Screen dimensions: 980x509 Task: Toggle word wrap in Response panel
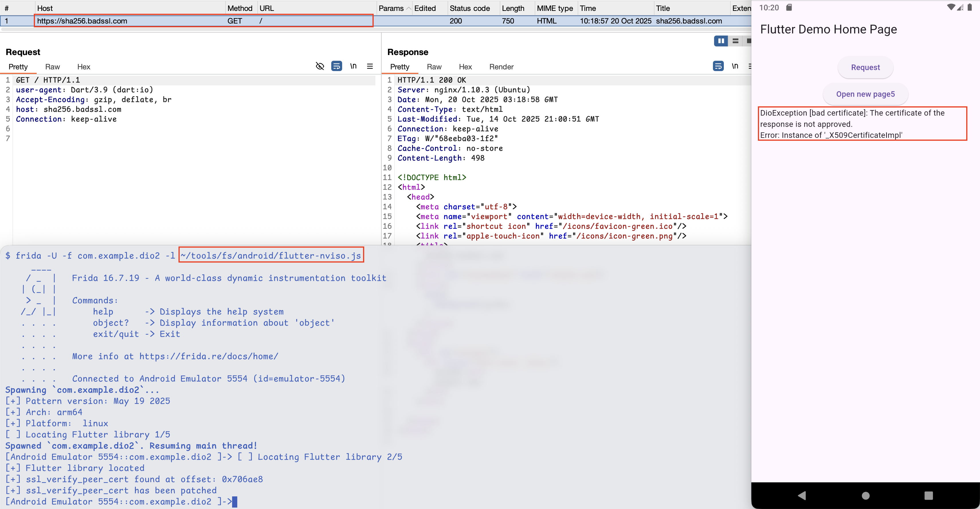pyautogui.click(x=718, y=66)
